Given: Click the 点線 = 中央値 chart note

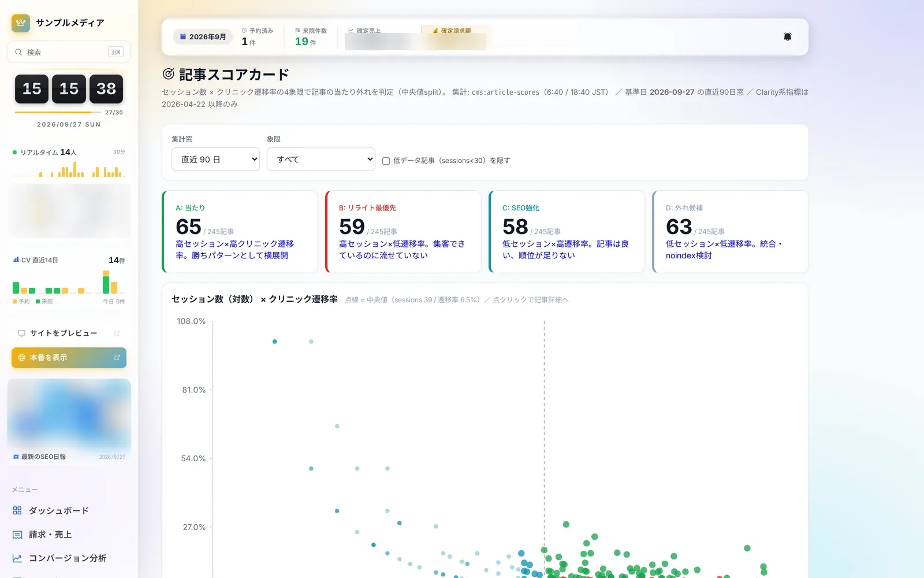Looking at the screenshot, I should tap(457, 300).
